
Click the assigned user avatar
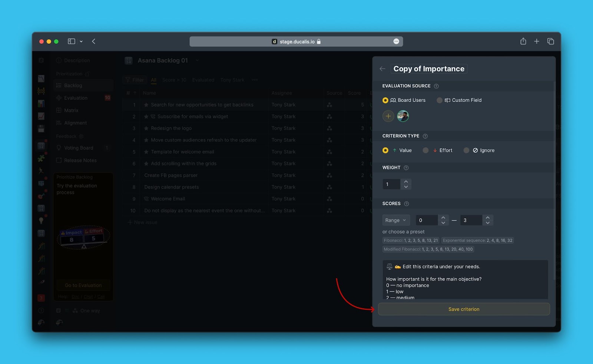coord(403,116)
